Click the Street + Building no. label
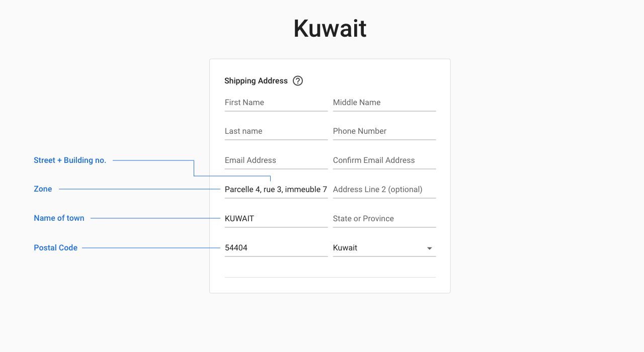Screen dimensions: 644x352 (70, 160)
